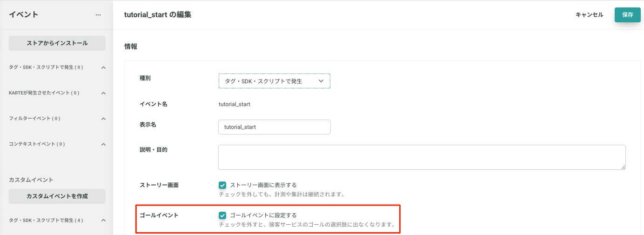The width and height of the screenshot is (644, 235).
Task: Click カスタムイベントを作成 button
Action: point(57,196)
